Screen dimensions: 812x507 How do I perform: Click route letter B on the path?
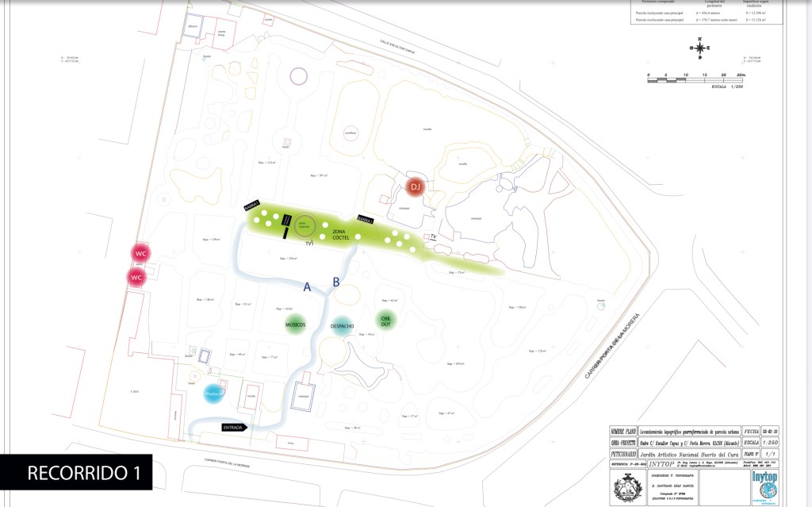(336, 282)
